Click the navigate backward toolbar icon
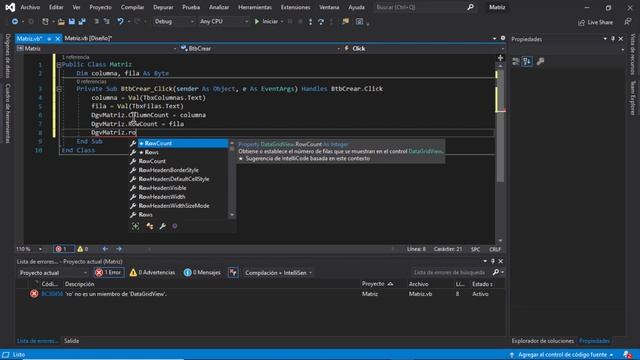 click(x=15, y=21)
